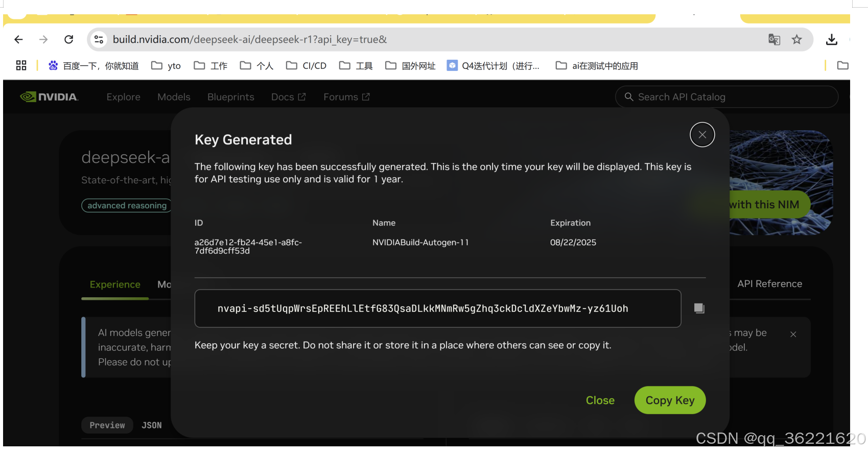Click the NVIDIA logo
Viewport: 868px width, 454px height.
point(49,97)
